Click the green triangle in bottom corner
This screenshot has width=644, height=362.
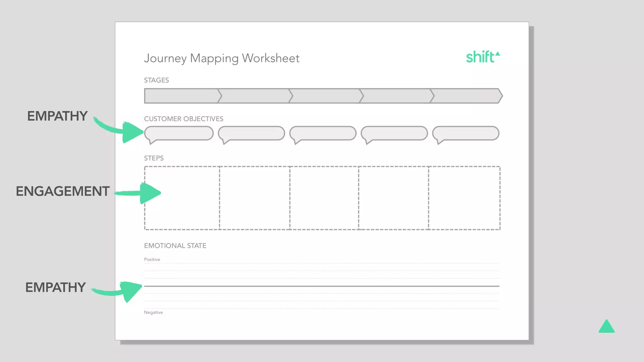[x=606, y=327]
